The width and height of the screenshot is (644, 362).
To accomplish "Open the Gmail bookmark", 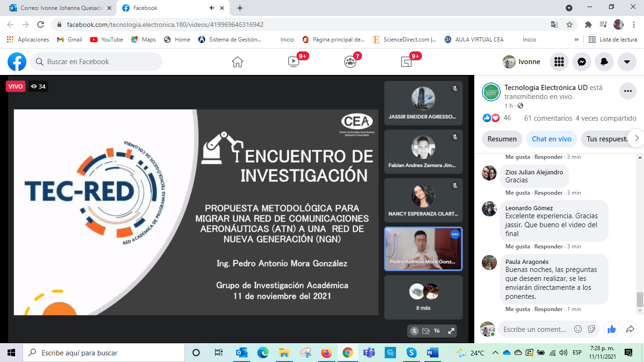I will [x=70, y=40].
